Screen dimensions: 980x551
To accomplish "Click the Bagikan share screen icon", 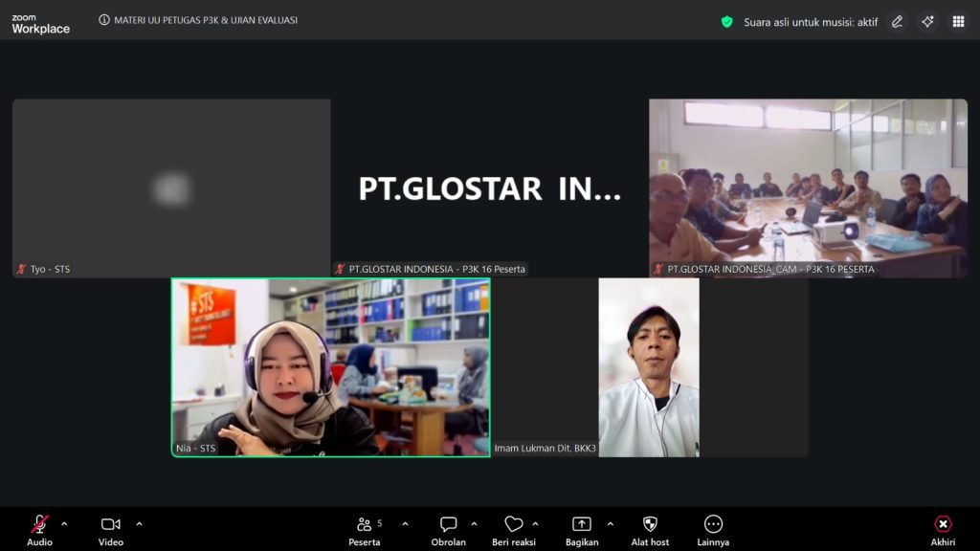I will pos(581,524).
